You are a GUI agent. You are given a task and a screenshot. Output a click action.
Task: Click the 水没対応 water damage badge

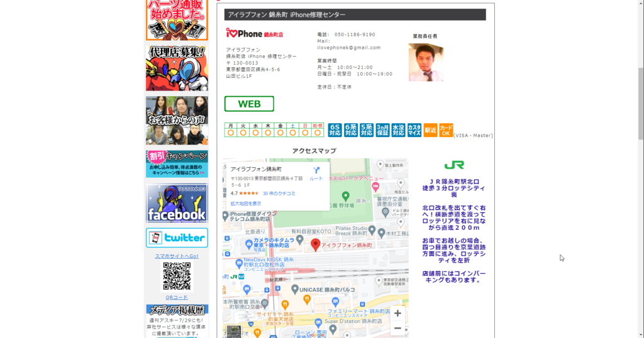(x=398, y=130)
